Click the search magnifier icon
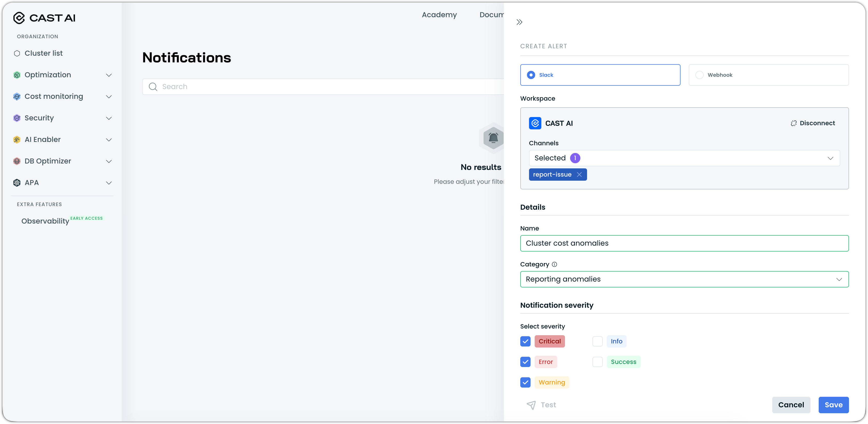The height and width of the screenshot is (424, 868). click(x=153, y=86)
